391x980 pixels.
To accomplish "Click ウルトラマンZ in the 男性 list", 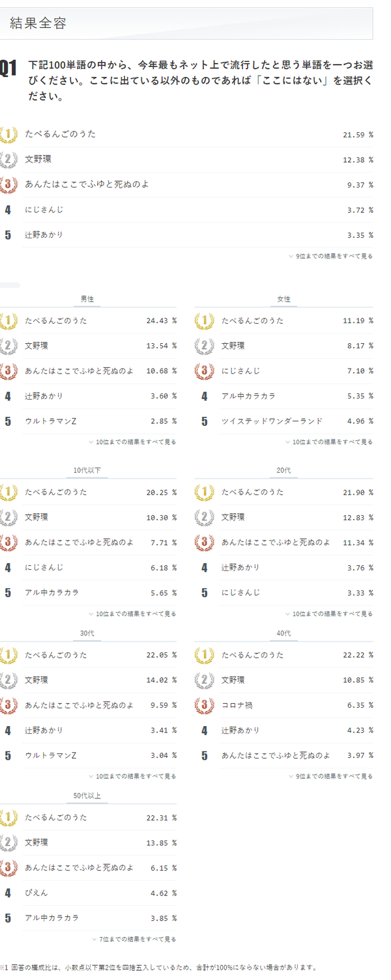I will 51,421.
